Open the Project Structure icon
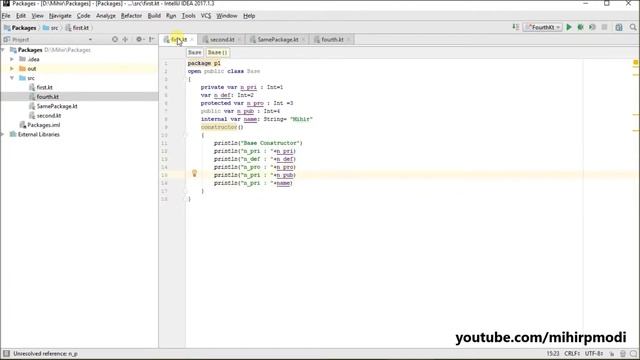 [619, 27]
